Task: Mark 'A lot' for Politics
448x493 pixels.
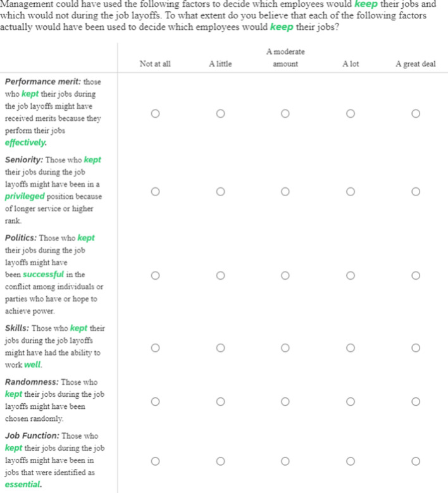Action: (350, 276)
